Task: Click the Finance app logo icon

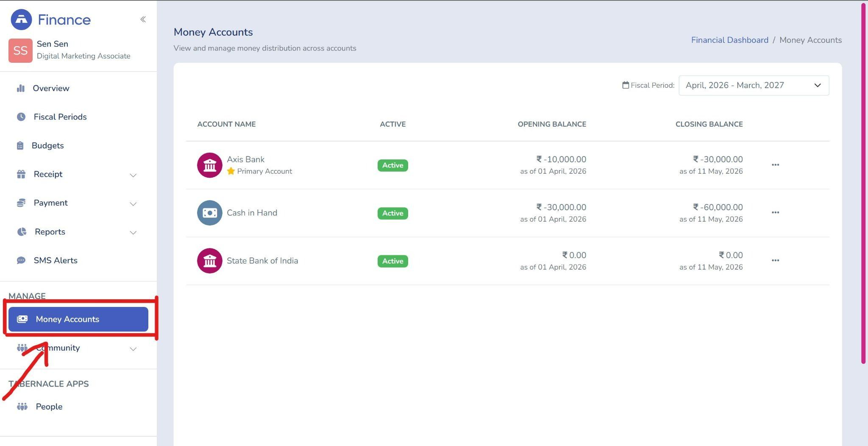Action: pyautogui.click(x=21, y=20)
